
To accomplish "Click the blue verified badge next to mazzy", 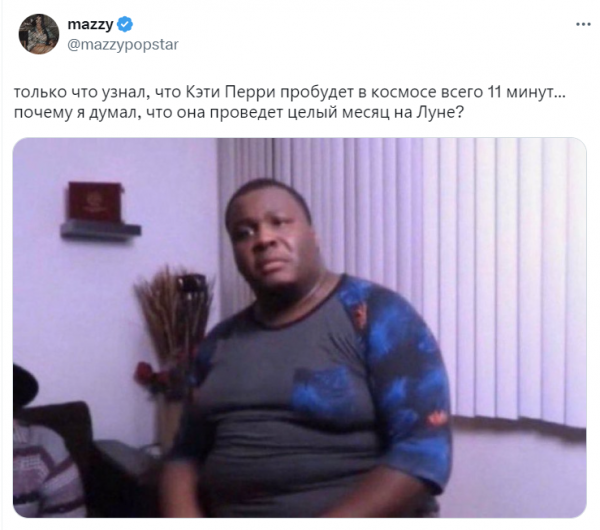I will point(125,24).
